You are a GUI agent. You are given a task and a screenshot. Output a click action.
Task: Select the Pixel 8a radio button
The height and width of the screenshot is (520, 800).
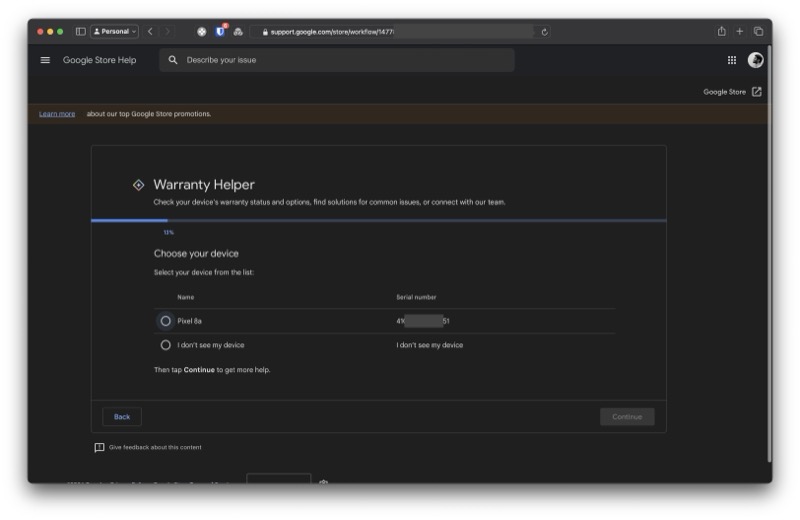pos(165,321)
